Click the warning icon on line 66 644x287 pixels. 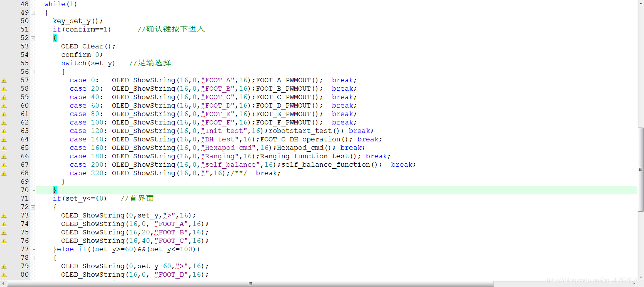click(x=4, y=156)
